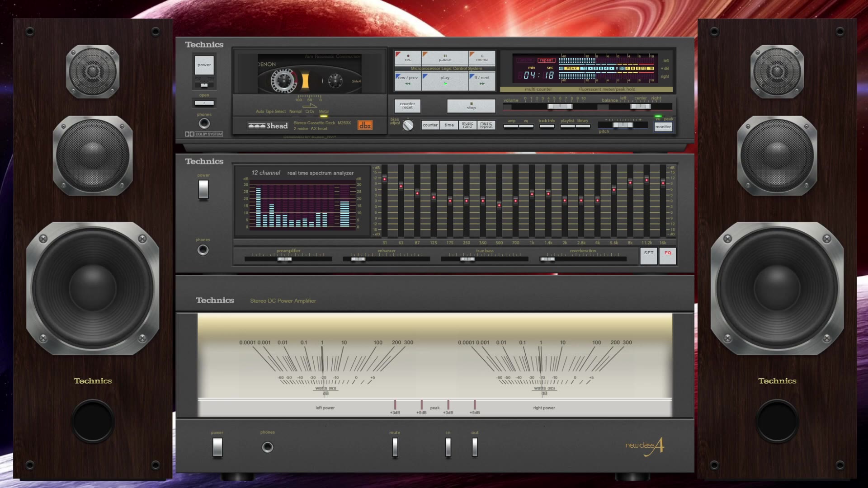
Task: Open the deck's menu button
Action: click(x=482, y=58)
